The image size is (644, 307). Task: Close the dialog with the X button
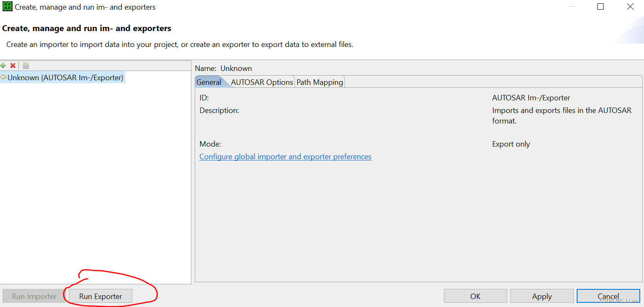[x=630, y=7]
